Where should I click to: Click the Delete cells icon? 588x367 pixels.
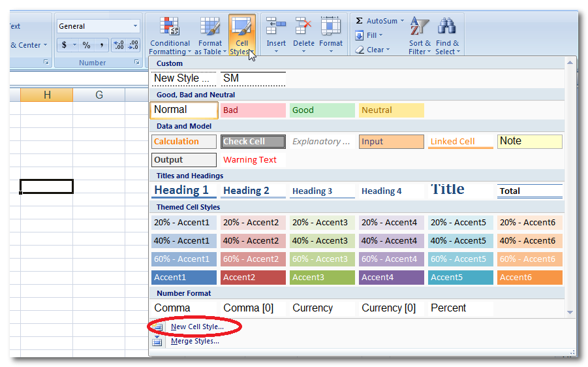point(303,27)
